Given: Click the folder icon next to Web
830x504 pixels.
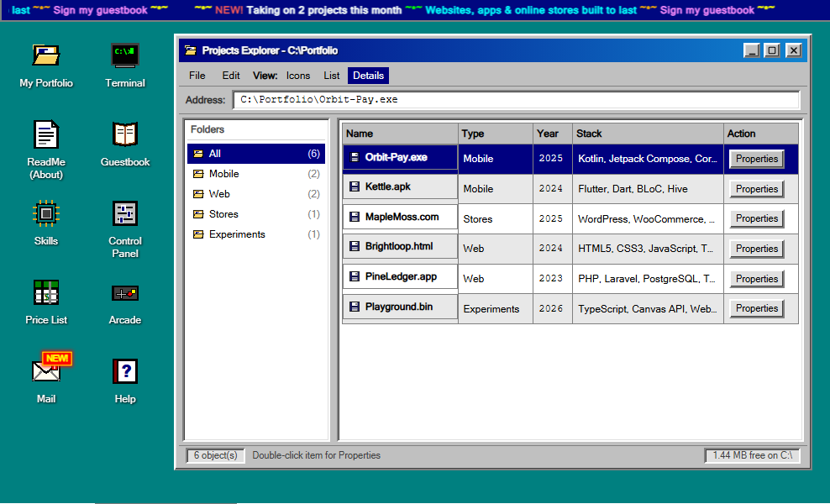Looking at the screenshot, I should 198,194.
